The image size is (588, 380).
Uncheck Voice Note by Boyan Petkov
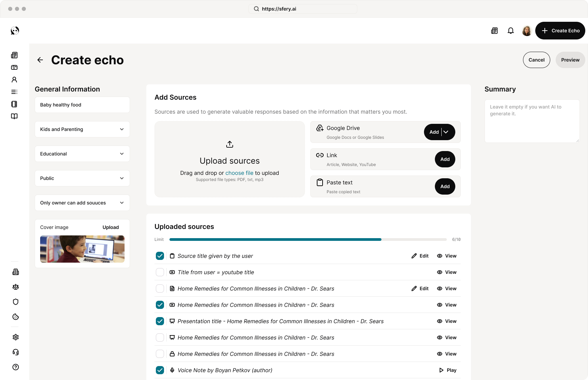point(160,370)
